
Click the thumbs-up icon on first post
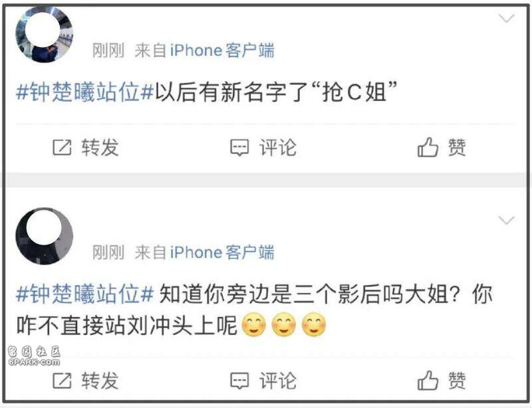(x=428, y=147)
